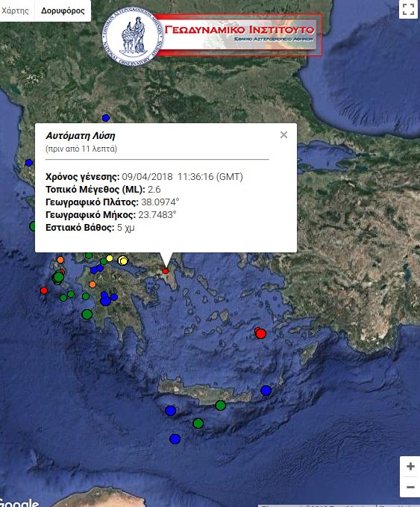Image resolution: width=420 pixels, height=507 pixels.
Task: Click the origin time 09/04/2018 11:36:16 (GMT)
Action: (x=183, y=176)
